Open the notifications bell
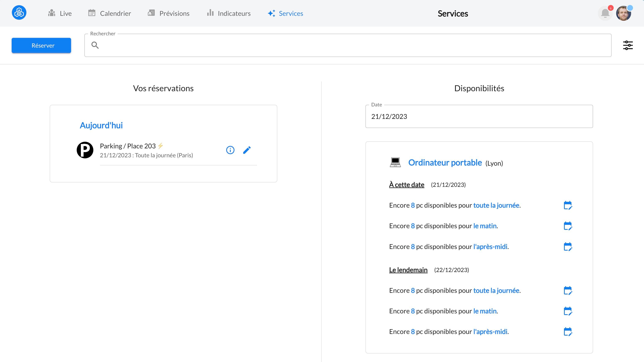 pos(605,13)
